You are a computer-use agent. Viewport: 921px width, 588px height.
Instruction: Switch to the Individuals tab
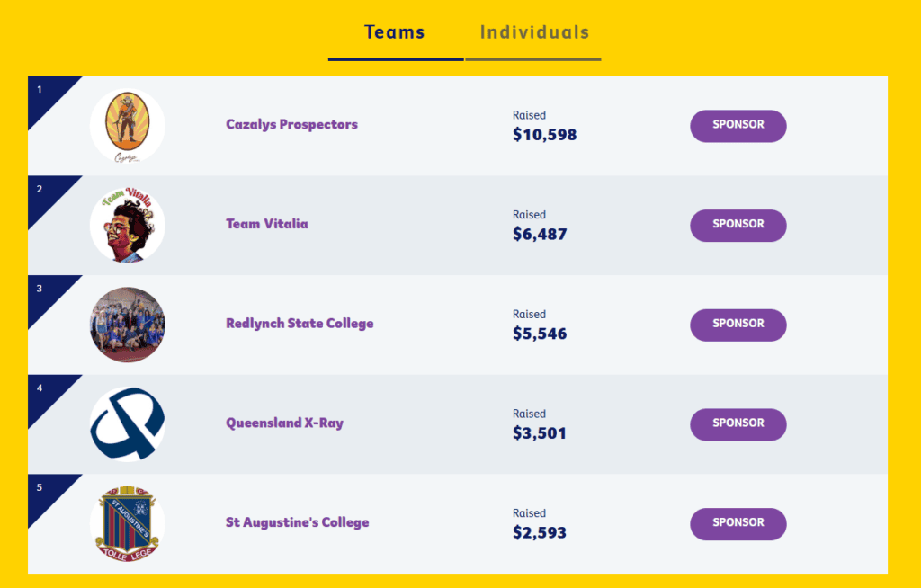tap(534, 32)
